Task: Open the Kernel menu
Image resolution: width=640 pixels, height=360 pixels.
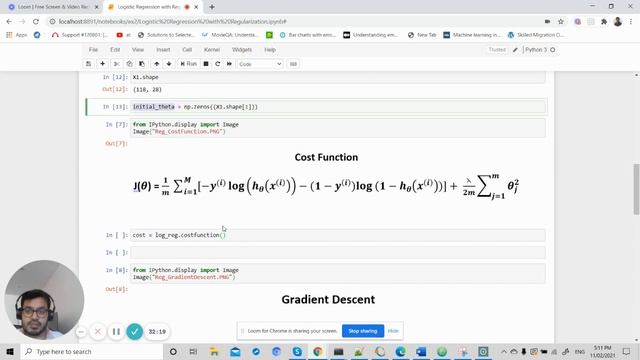Action: tap(212, 50)
